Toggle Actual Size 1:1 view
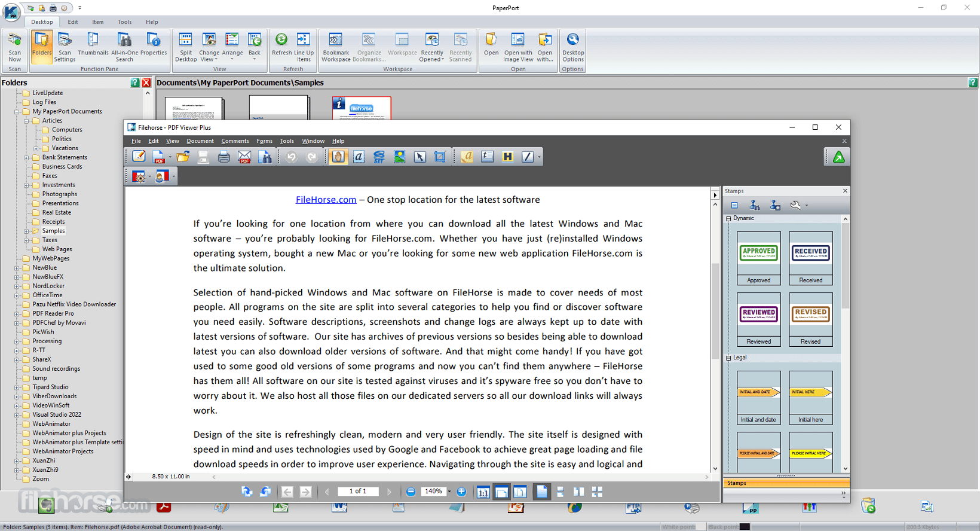This screenshot has height=531, width=980. [483, 492]
